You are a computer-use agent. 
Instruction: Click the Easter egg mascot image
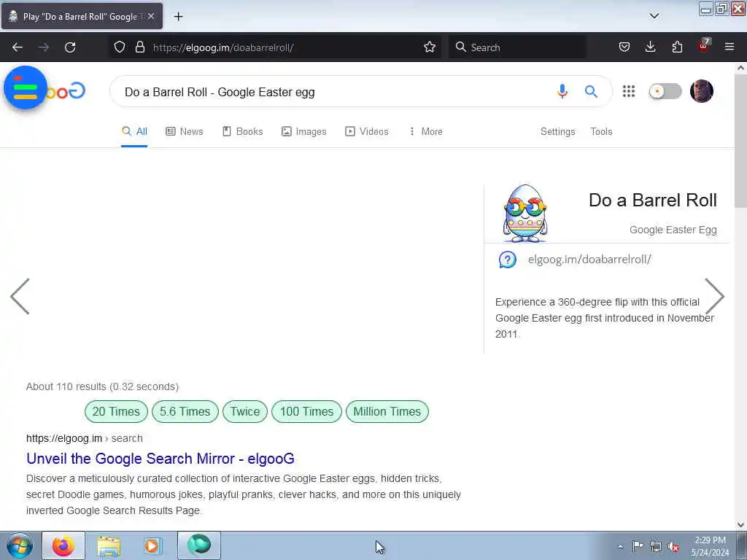(525, 214)
